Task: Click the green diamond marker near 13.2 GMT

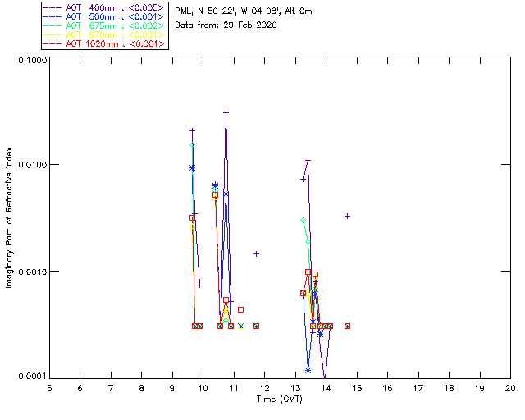Action: pyautogui.click(x=303, y=220)
